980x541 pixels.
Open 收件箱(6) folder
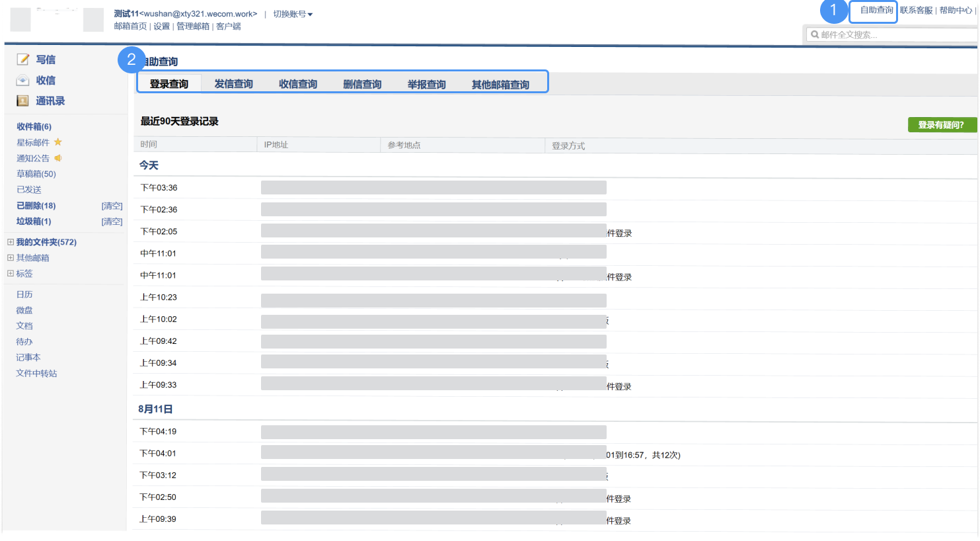(34, 126)
